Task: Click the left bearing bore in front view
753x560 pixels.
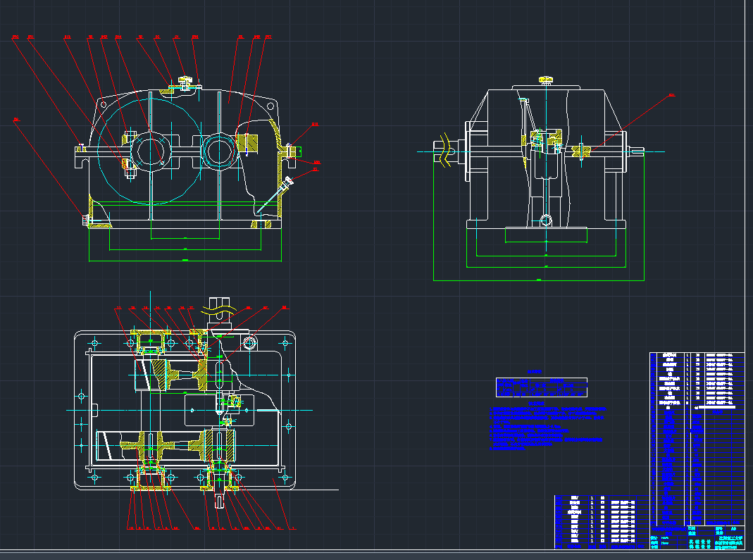Action: point(150,150)
